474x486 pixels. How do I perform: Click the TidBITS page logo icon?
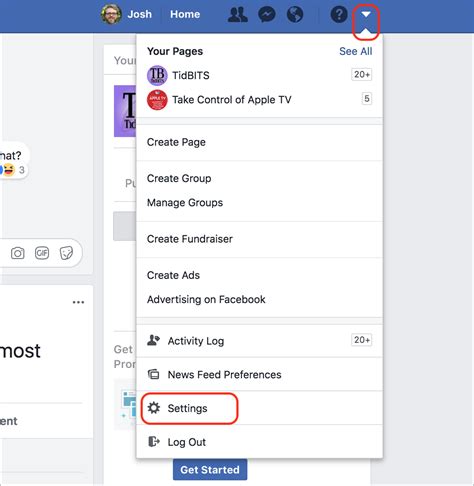[x=157, y=75]
